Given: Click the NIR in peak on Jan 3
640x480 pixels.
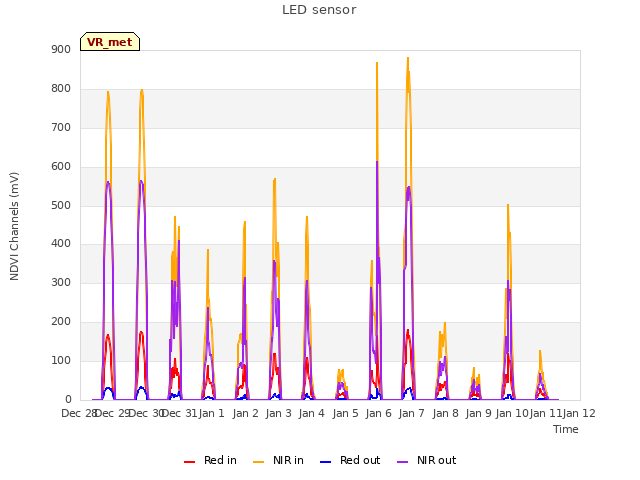Looking at the screenshot, I should [275, 179].
